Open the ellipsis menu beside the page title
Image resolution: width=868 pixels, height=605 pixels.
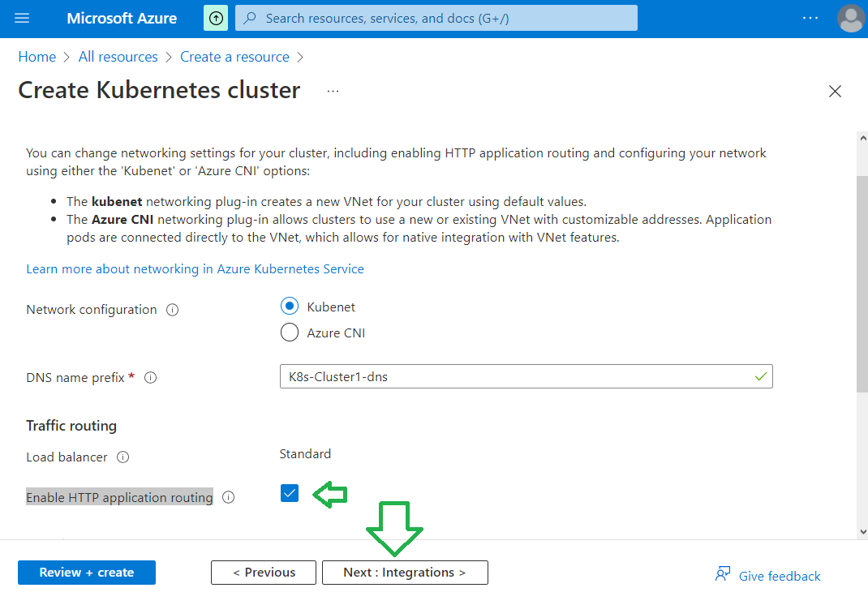(x=333, y=92)
